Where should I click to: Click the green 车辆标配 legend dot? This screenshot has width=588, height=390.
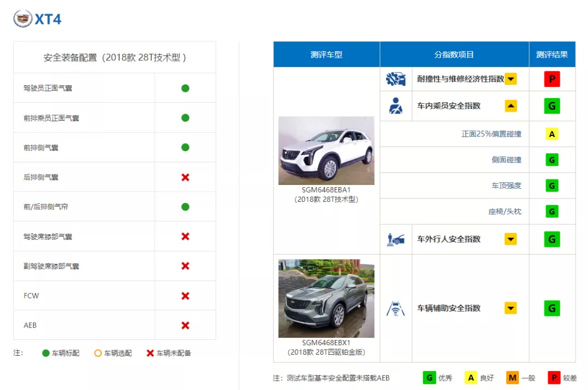46,353
